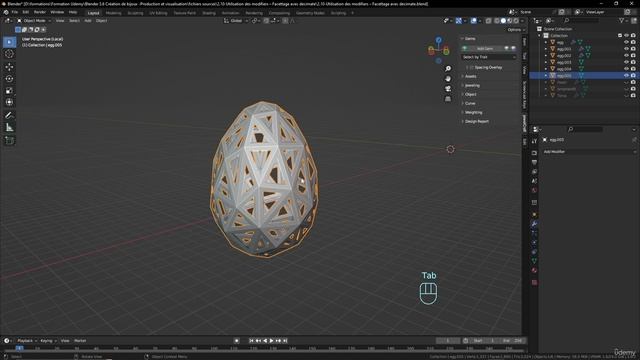The height and width of the screenshot is (360, 640).
Task: Disable egg.005 in renders camera icon
Action: [633, 76]
